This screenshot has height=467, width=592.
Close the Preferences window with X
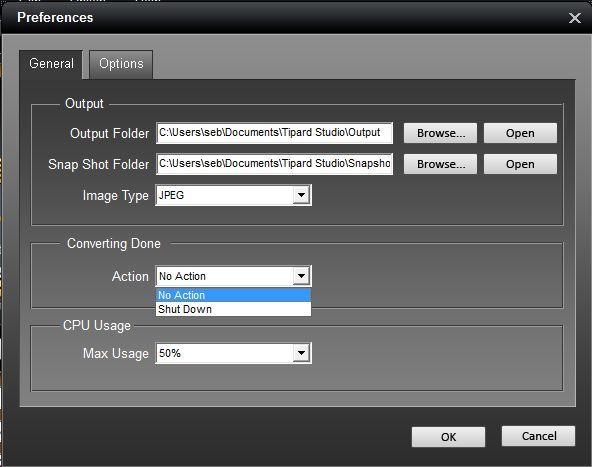tap(575, 18)
